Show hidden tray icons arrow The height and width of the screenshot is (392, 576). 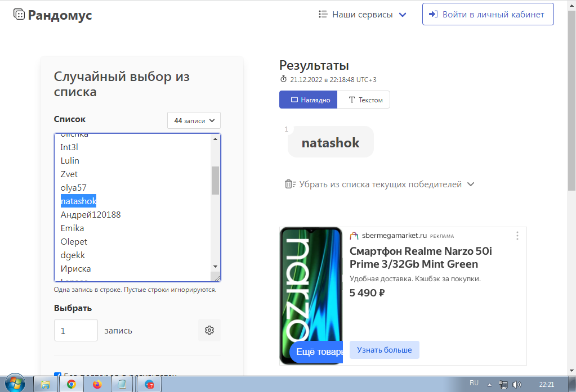pos(489,385)
